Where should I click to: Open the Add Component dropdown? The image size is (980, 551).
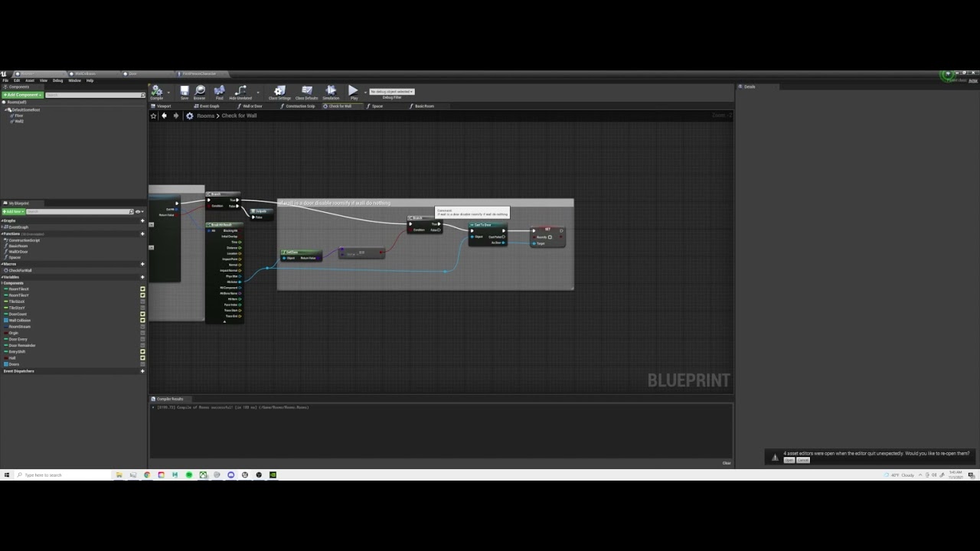pyautogui.click(x=22, y=95)
